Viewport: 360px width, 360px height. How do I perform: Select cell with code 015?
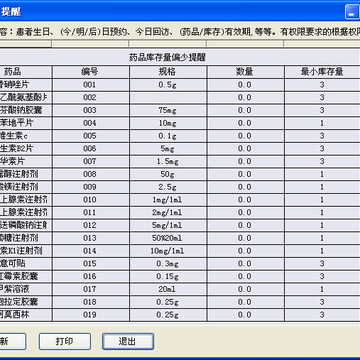coord(91,264)
